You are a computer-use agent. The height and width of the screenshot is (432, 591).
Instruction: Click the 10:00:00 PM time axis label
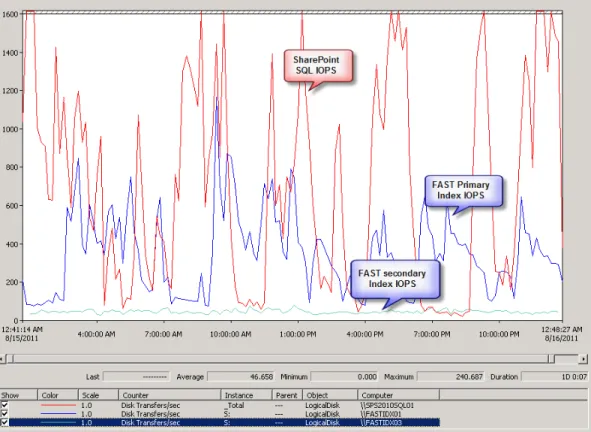pyautogui.click(x=499, y=334)
